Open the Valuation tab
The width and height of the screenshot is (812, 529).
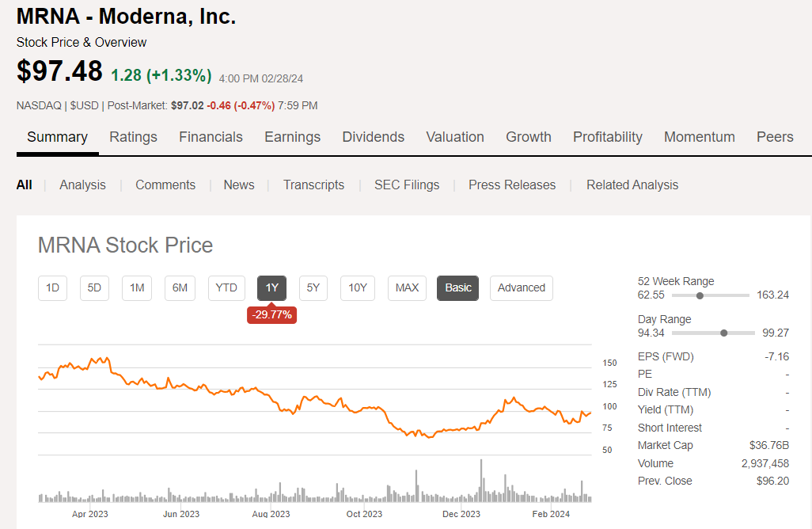455,137
